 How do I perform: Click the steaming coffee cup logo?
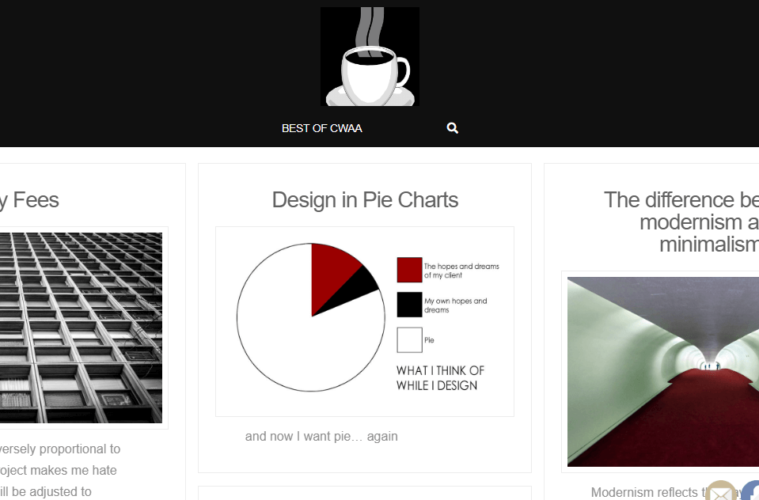coord(370,57)
